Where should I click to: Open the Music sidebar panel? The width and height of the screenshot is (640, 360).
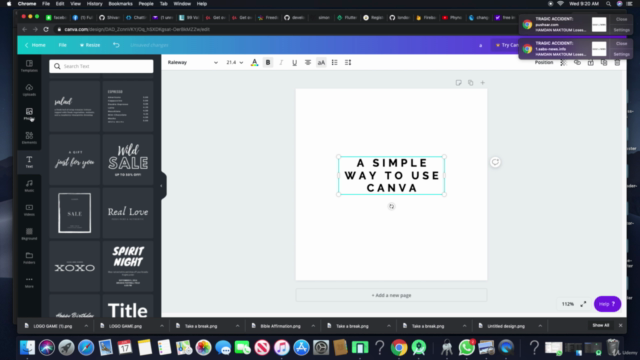coord(29,186)
